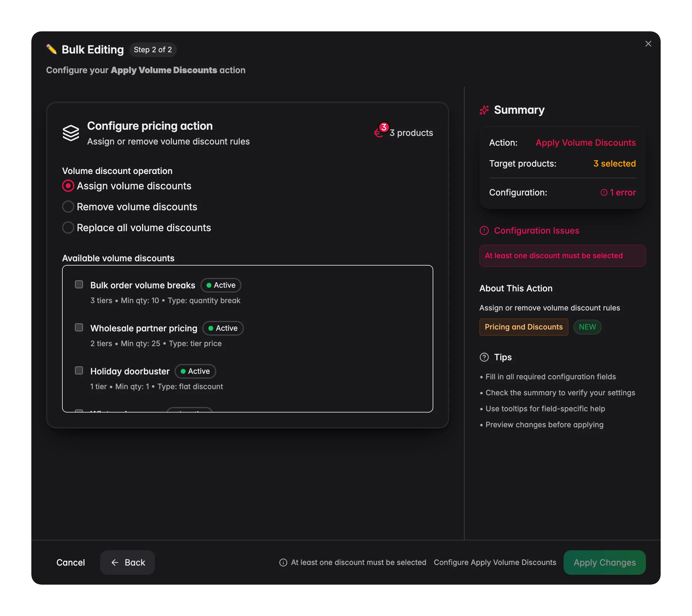Go Back to the previous step
The height and width of the screenshot is (616, 692).
coord(128,563)
